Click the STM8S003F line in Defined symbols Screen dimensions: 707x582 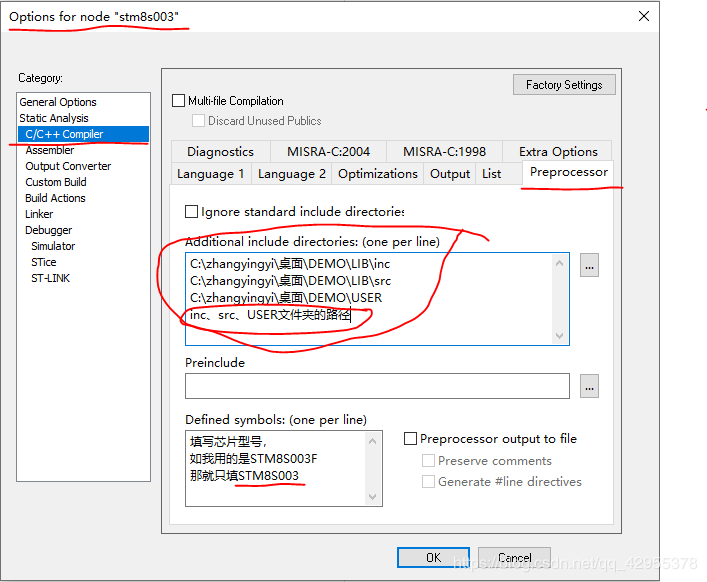tap(253, 458)
